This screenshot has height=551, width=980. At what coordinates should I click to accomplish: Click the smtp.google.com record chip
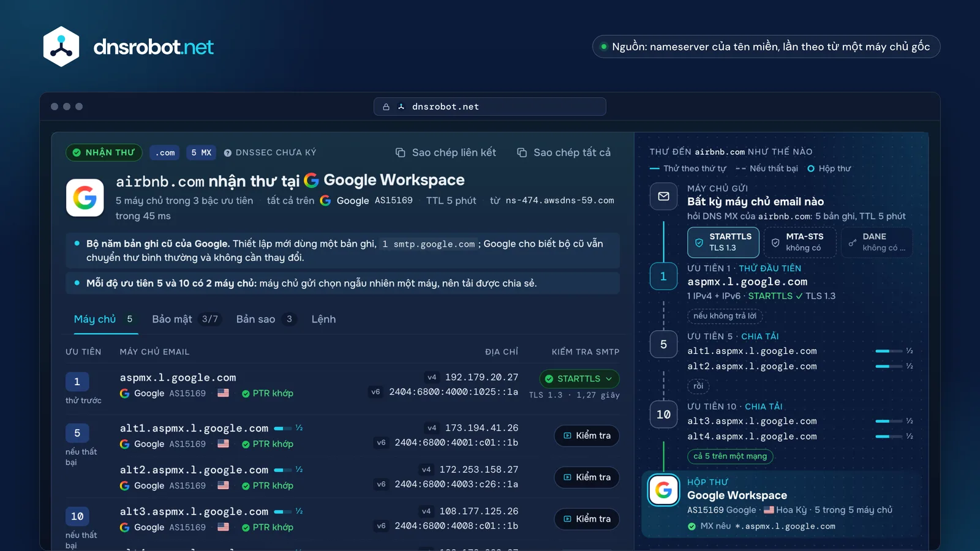pyautogui.click(x=429, y=244)
